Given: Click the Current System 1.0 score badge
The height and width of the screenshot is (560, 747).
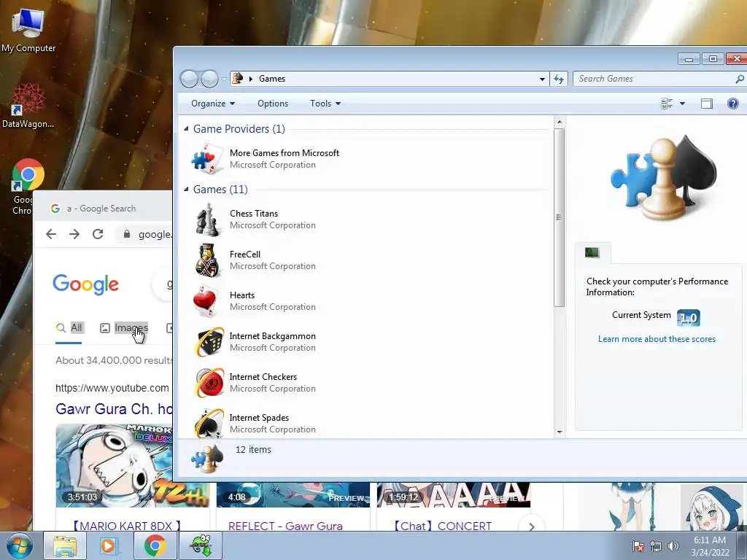Looking at the screenshot, I should pos(689,318).
